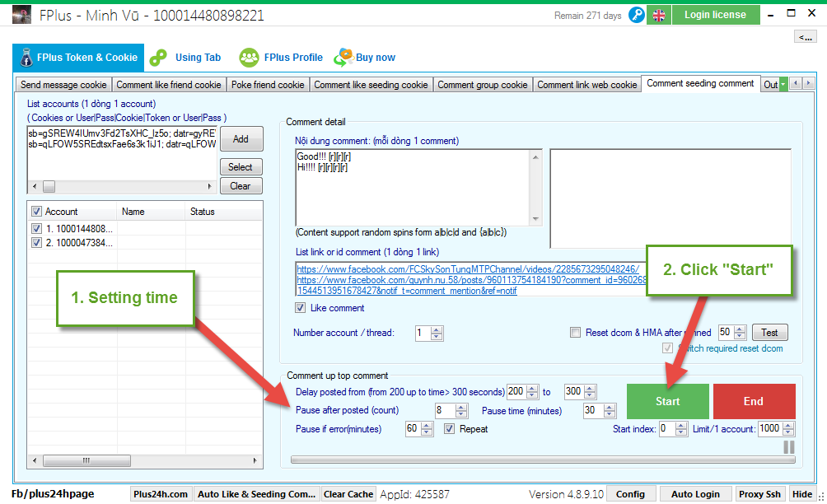The image size is (827, 504).
Task: Click the cookie list horizontal scrollbar
Action: (122, 187)
